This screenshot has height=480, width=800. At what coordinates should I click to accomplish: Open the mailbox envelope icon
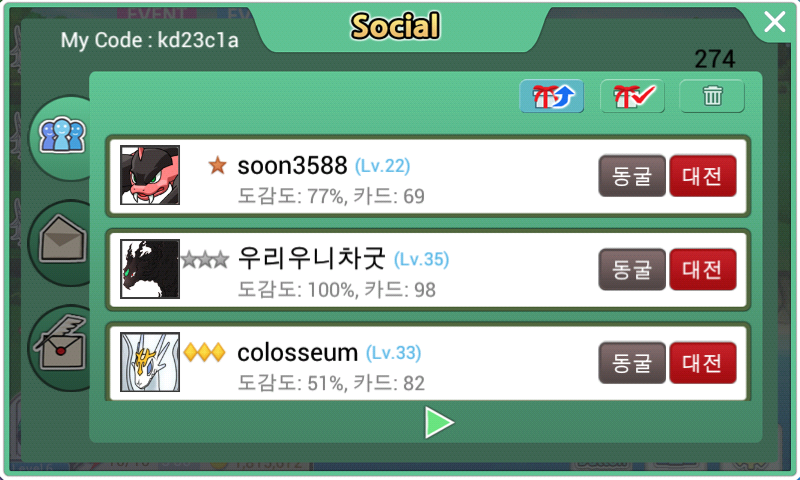(x=62, y=241)
